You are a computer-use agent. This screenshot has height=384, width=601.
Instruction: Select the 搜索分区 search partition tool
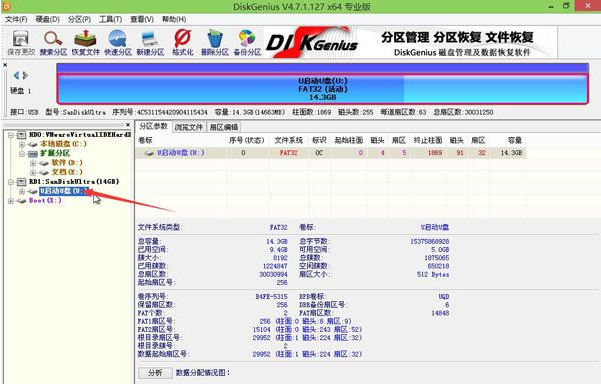pyautogui.click(x=53, y=43)
